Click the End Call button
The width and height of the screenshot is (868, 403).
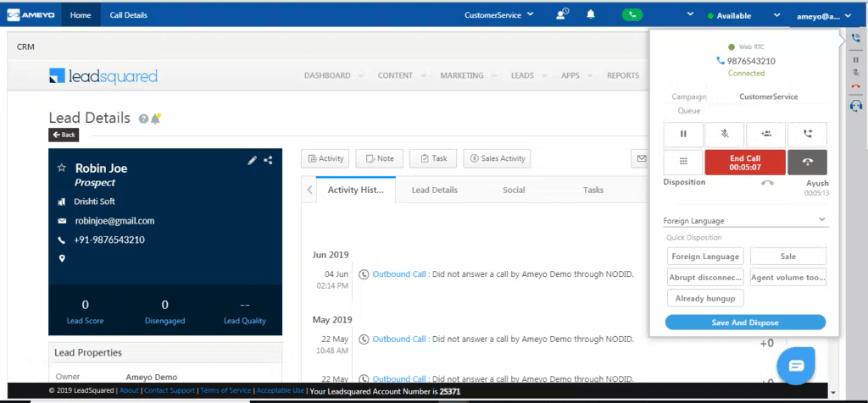[x=745, y=162]
